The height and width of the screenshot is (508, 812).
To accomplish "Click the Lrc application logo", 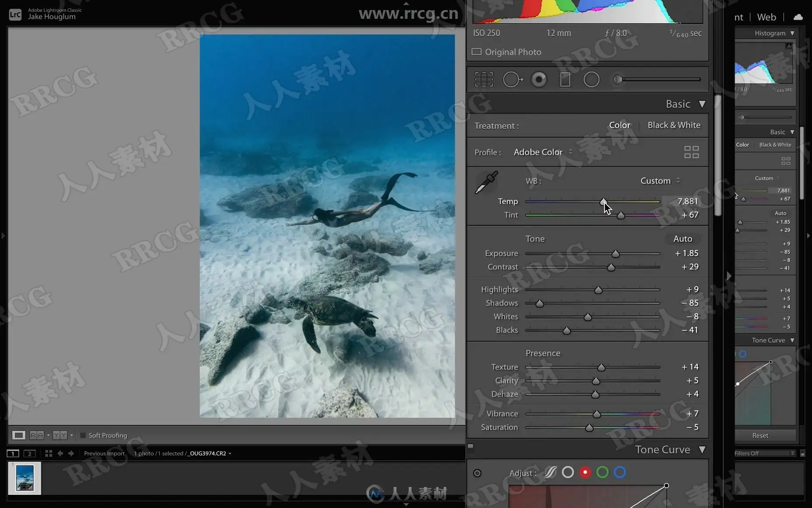I will coord(15,14).
